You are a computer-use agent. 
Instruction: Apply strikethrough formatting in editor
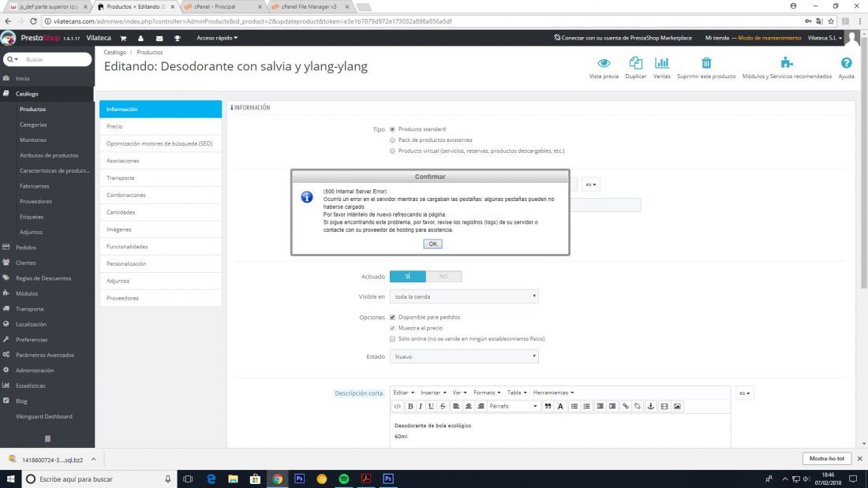coord(443,406)
